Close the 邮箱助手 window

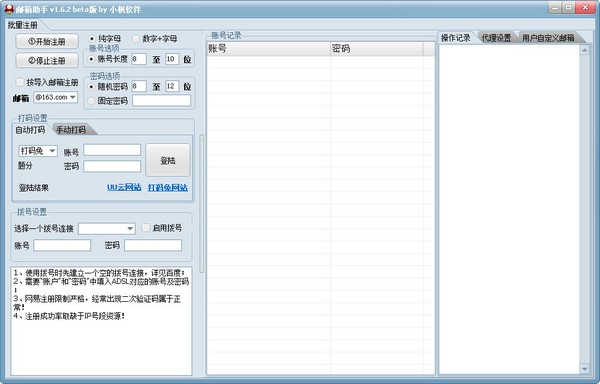pos(586,8)
